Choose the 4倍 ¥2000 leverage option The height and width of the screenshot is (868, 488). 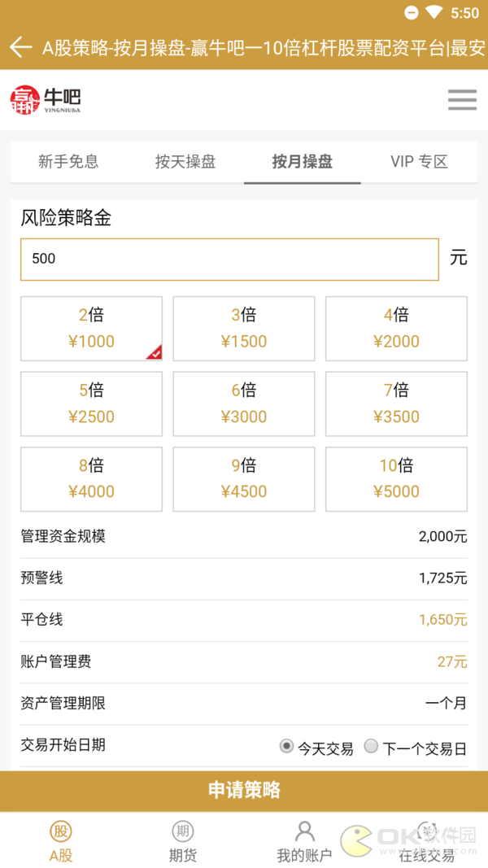coord(396,329)
